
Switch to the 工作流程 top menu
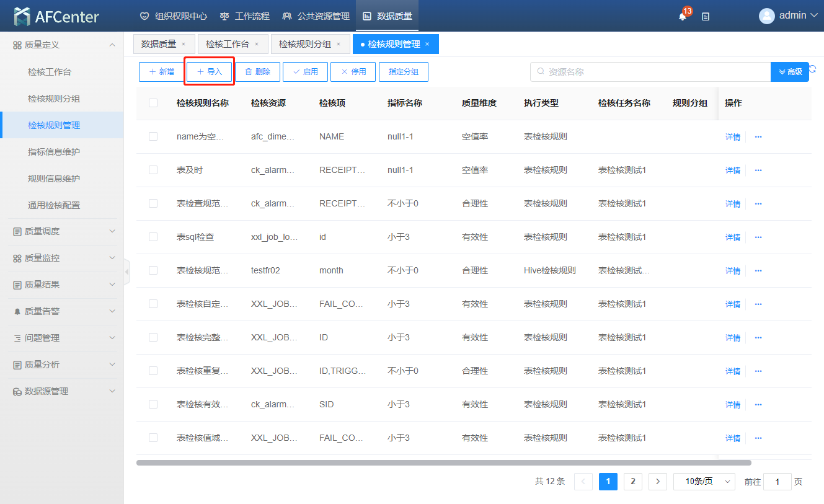click(x=245, y=16)
